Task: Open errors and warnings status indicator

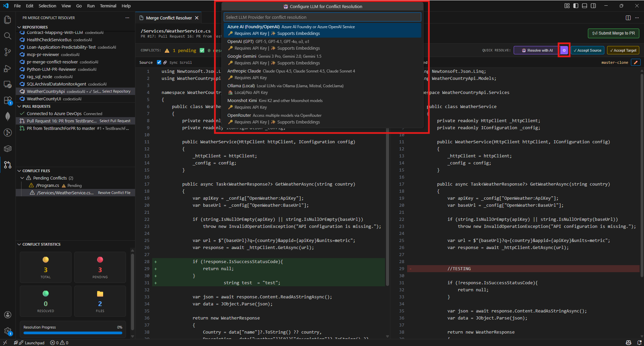Action: 59,343
